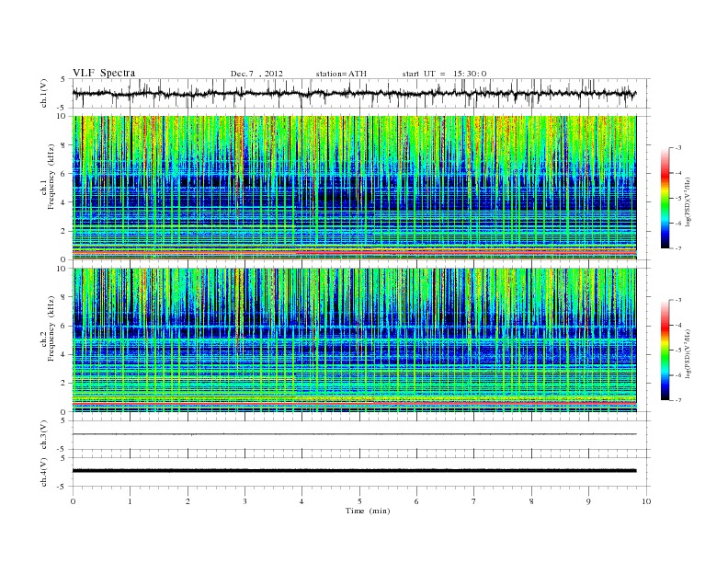This screenshot has width=728, height=563.
Task: Select the "ch.3(V)" axis label
Action: click(x=44, y=435)
